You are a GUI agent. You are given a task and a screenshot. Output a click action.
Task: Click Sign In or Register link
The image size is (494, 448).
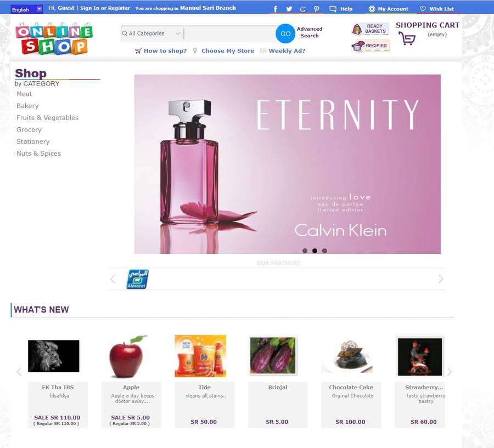[x=105, y=8]
